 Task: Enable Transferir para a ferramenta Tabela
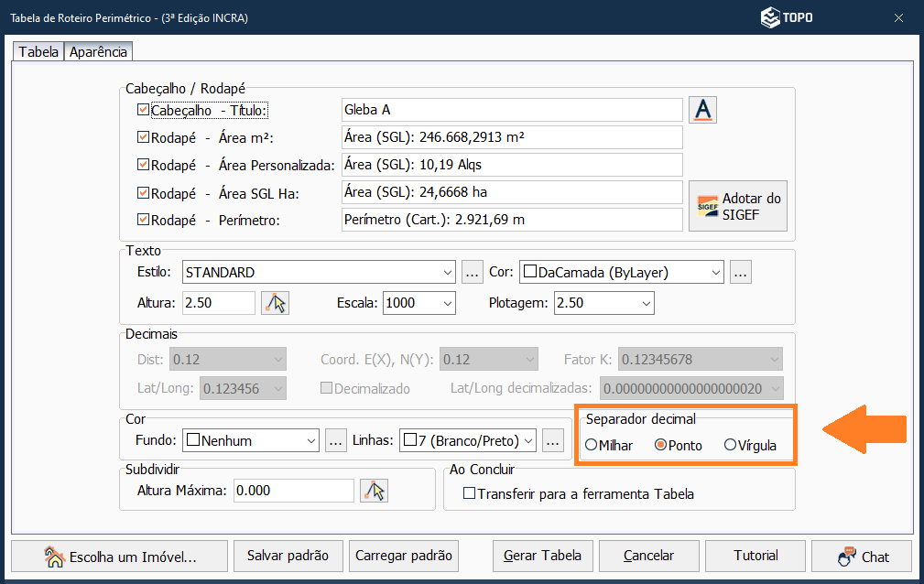point(470,493)
